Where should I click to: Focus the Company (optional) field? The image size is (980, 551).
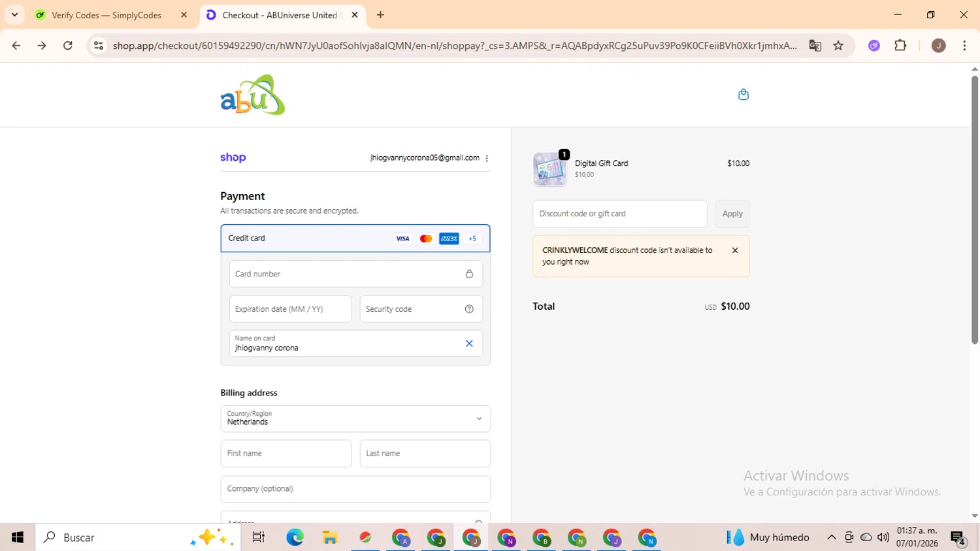click(x=355, y=489)
